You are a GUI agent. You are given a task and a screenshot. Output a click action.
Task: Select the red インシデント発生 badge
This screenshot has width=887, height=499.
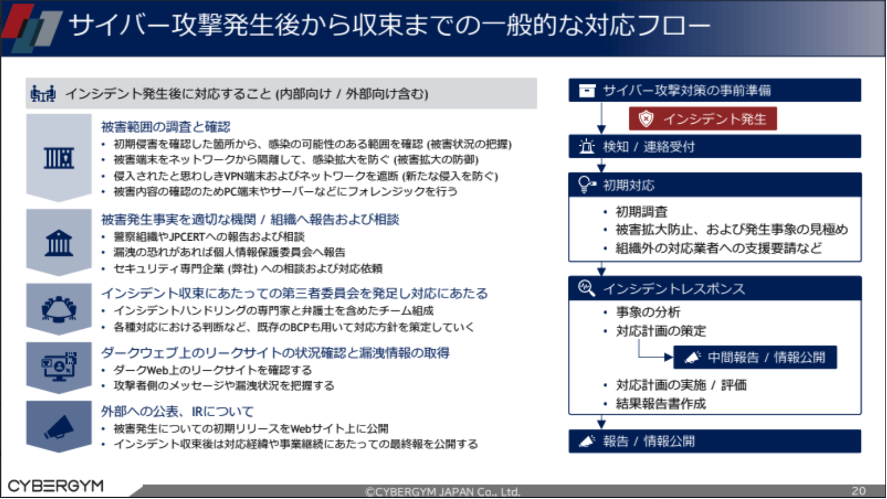pos(703,119)
